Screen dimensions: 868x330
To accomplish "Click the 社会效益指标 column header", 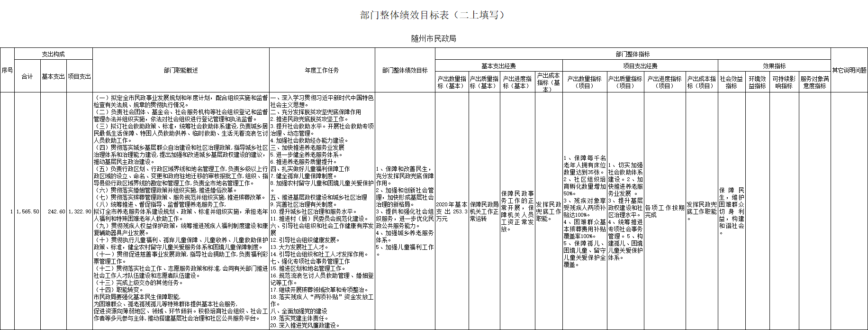I will point(731,82).
